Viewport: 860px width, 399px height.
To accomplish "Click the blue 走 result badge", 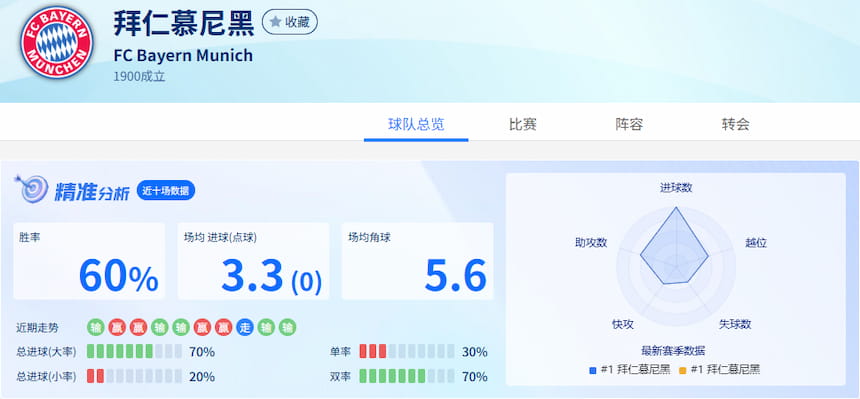I will pyautogui.click(x=245, y=328).
